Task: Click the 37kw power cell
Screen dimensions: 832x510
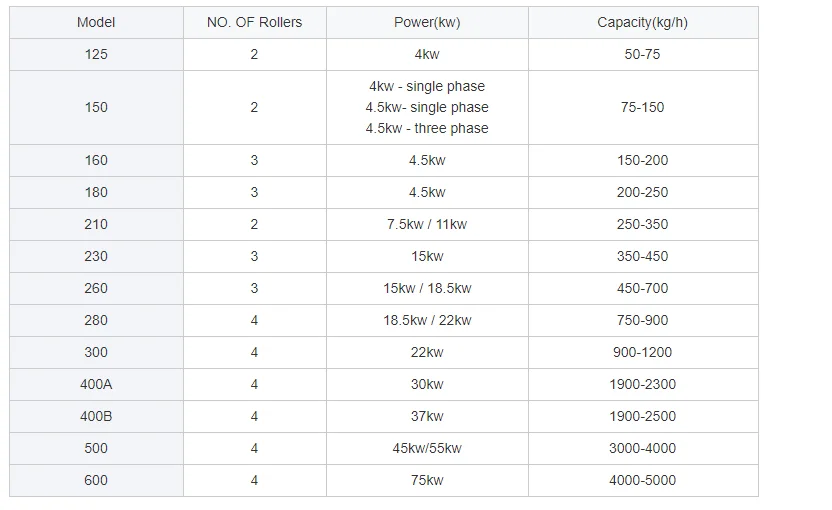Action: tap(427, 416)
